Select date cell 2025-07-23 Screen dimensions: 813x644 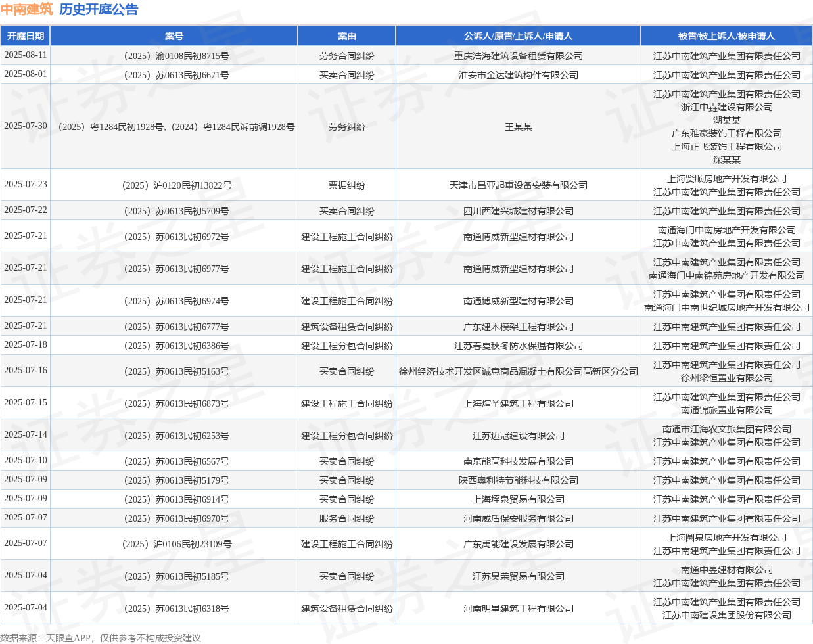(x=26, y=185)
